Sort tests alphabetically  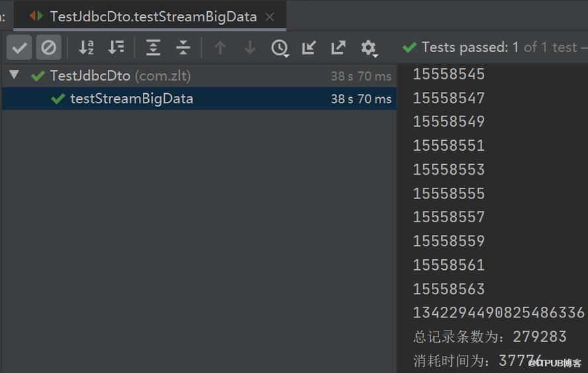click(x=86, y=48)
